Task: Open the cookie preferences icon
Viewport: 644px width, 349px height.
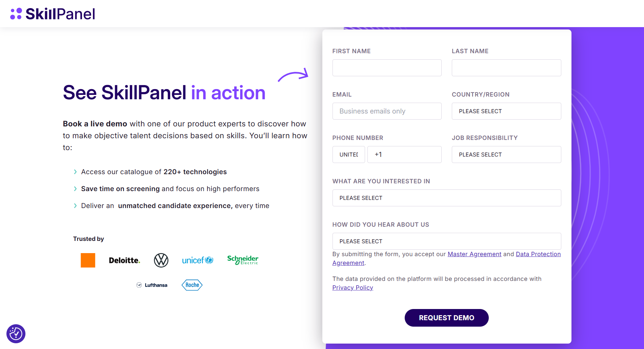Action: pos(16,334)
